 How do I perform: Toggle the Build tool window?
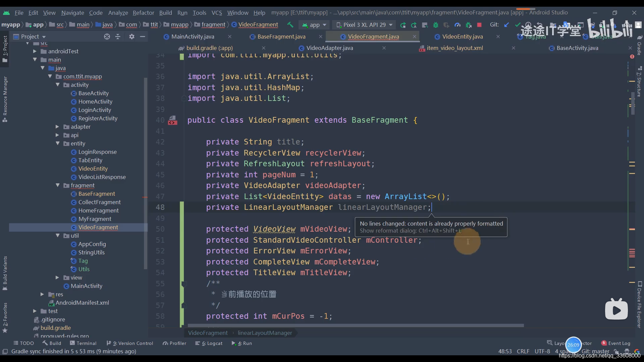[x=52, y=343]
